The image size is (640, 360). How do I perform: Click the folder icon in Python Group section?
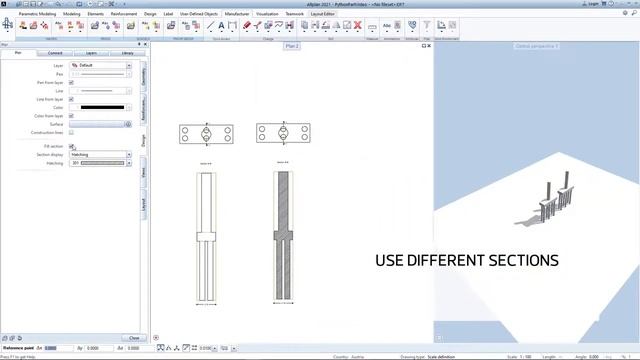[171, 25]
